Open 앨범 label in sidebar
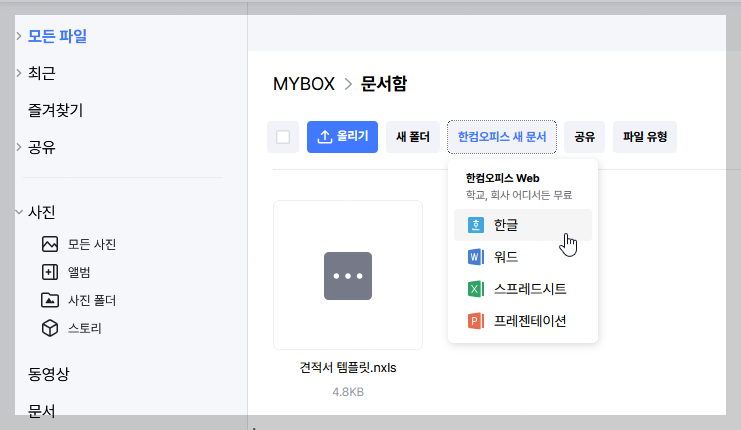Viewport: 741px width, 430px height. [79, 272]
